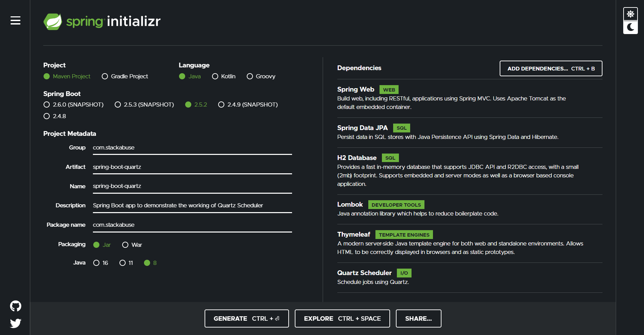The image size is (644, 335).
Task: Pick Java version 16
Action: click(x=101, y=263)
